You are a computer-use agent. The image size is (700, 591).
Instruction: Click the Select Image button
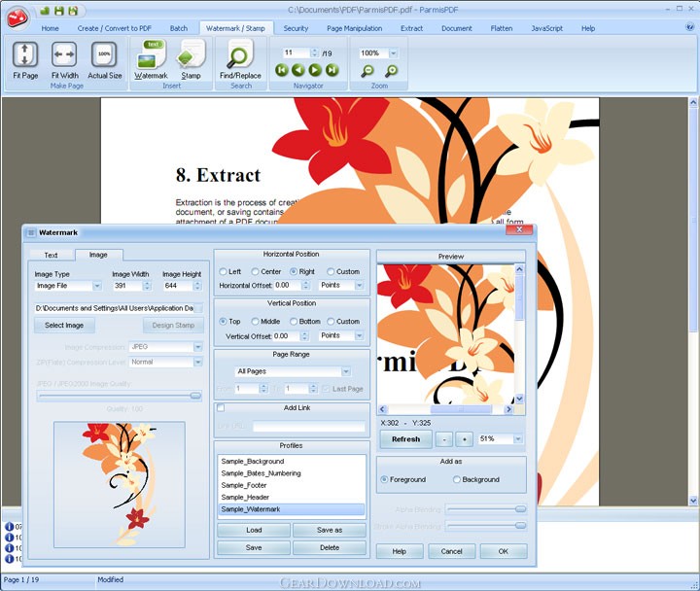[x=64, y=325]
